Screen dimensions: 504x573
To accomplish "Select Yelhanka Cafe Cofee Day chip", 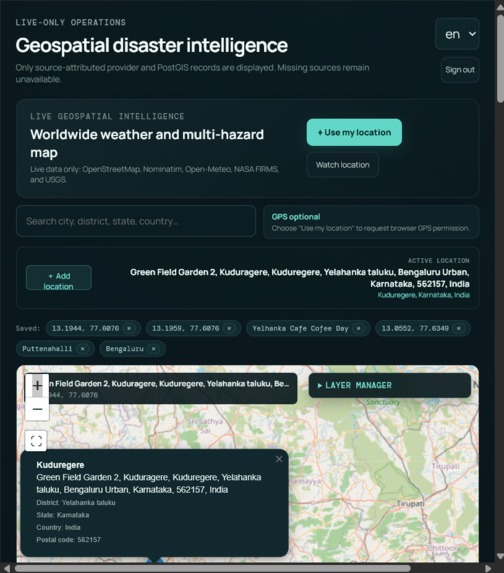I will click(x=300, y=328).
